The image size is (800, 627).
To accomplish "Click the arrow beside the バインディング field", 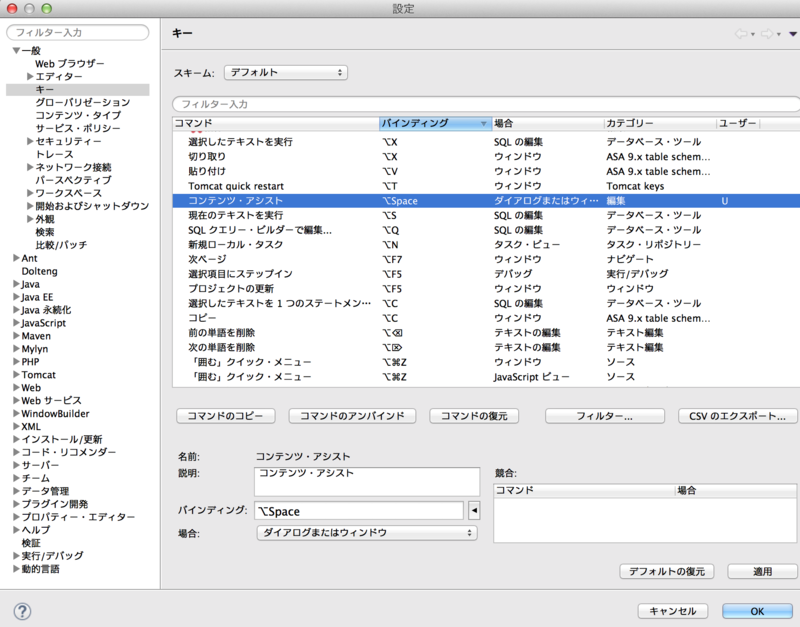I will click(474, 512).
